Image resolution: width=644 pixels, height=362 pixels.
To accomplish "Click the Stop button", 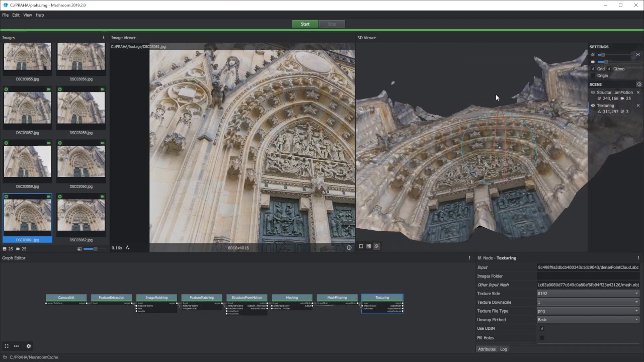I will [x=332, y=24].
